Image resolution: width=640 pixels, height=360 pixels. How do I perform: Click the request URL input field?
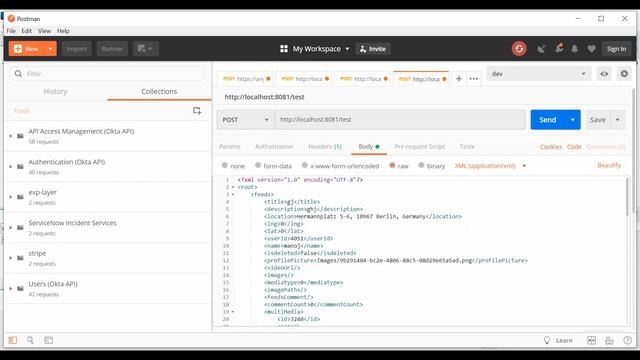(x=400, y=120)
